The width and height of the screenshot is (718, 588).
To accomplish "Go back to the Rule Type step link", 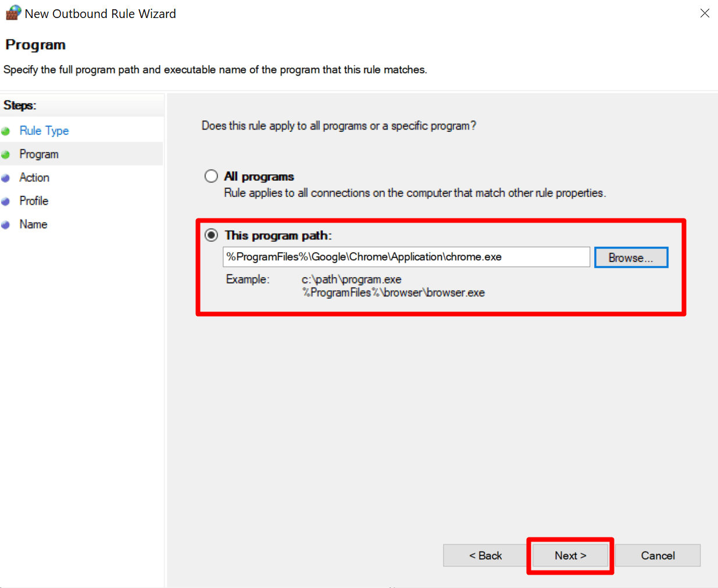I will [44, 131].
